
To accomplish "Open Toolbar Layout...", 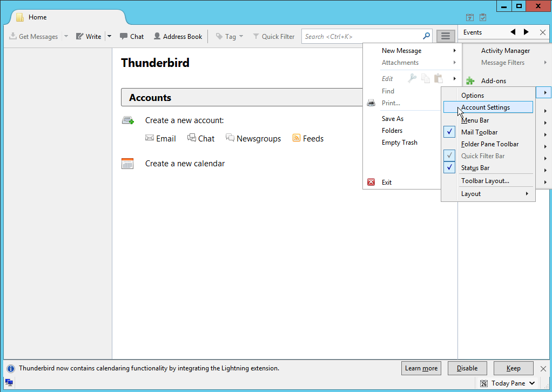I will (x=488, y=181).
